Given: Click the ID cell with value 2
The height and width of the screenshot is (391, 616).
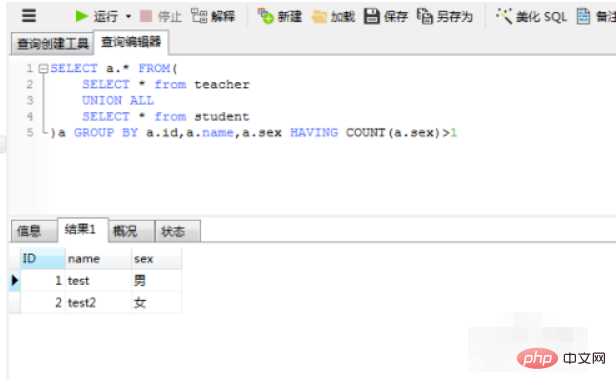Looking at the screenshot, I should pos(43,303).
